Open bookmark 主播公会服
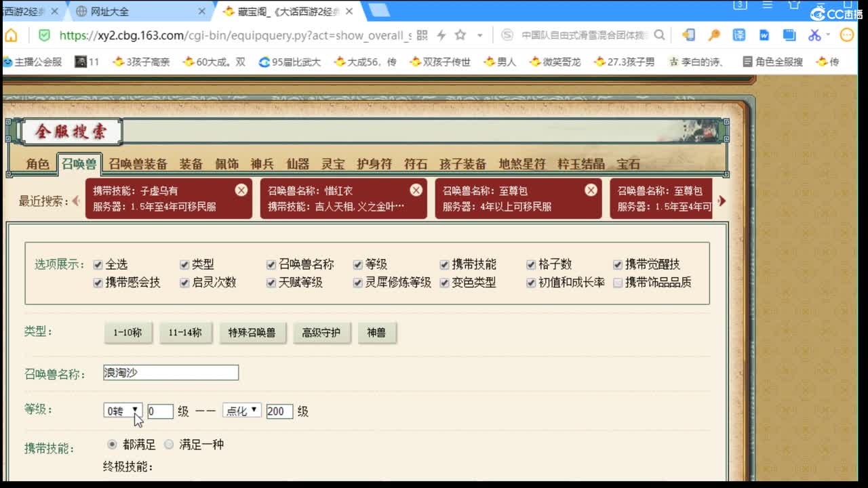The height and width of the screenshot is (488, 868). [32, 62]
